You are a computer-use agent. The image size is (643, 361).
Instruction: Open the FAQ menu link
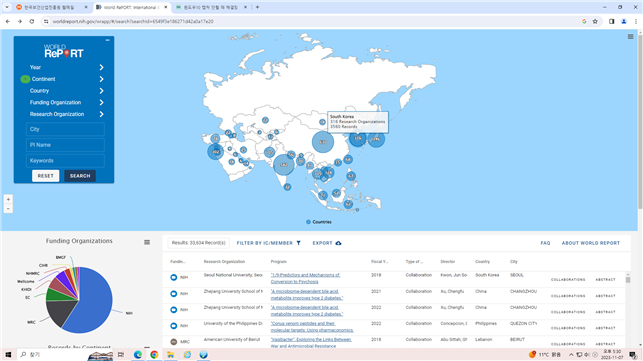(x=545, y=243)
